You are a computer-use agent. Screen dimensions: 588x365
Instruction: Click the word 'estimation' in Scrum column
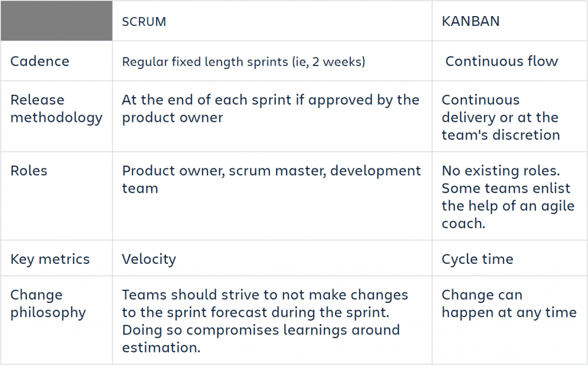[x=161, y=347]
